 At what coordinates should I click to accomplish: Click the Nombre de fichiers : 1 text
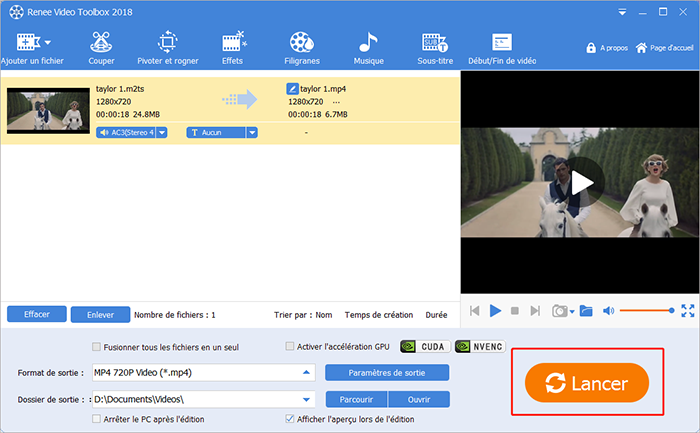pos(175,315)
